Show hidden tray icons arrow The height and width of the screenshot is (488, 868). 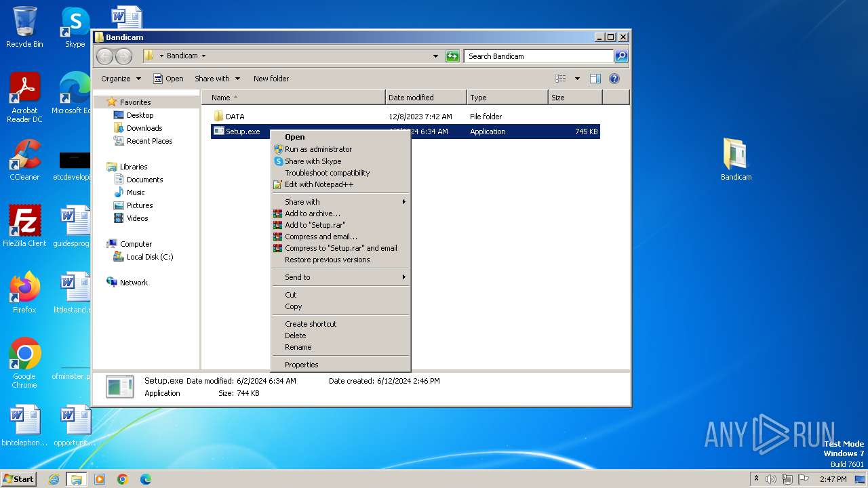click(x=756, y=479)
